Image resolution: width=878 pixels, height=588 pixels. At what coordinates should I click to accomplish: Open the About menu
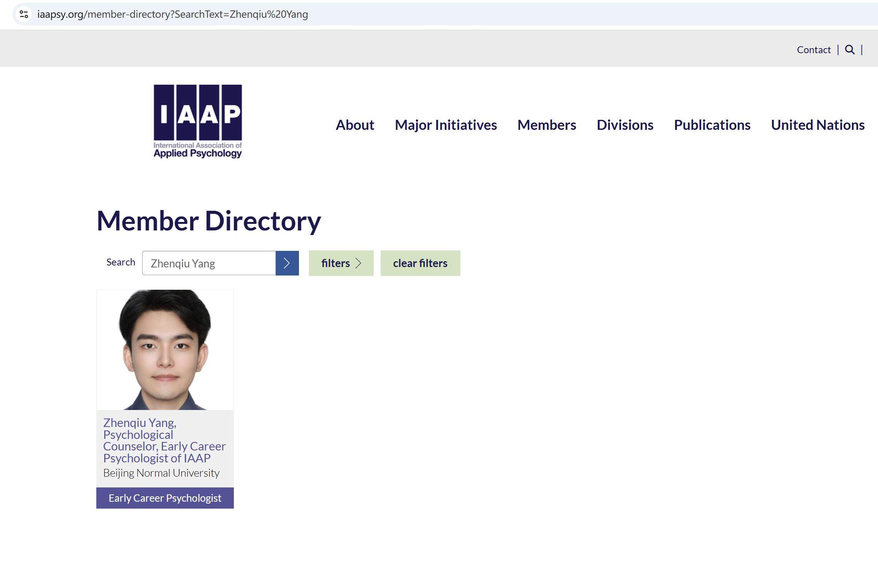pyautogui.click(x=355, y=125)
